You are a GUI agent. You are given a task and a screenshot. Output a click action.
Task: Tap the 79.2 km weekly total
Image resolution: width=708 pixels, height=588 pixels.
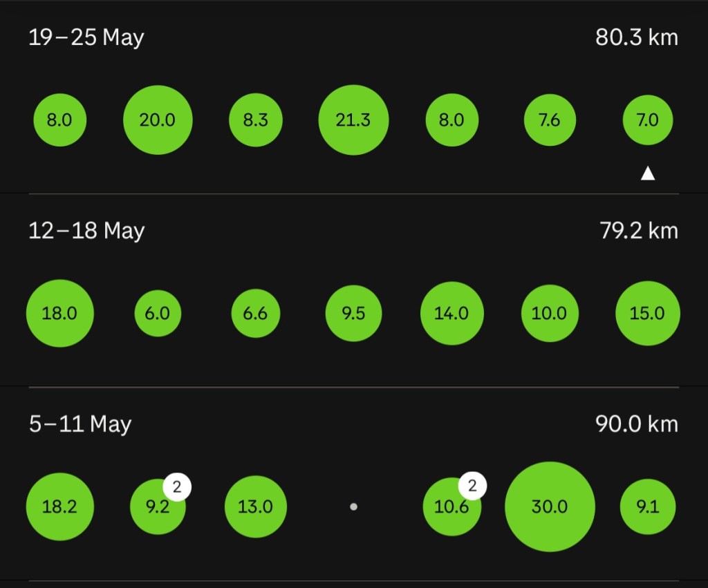coord(638,230)
